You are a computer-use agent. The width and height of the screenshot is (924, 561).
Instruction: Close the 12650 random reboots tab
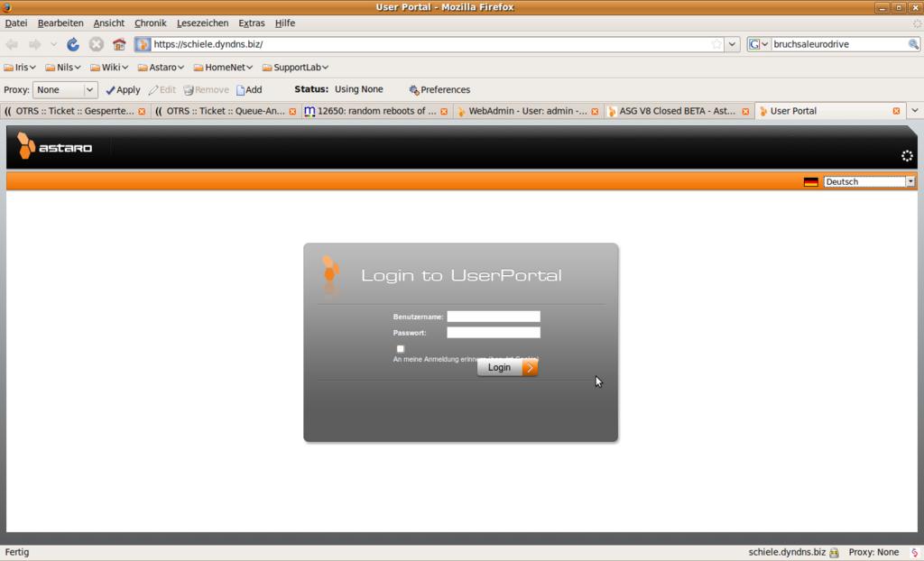(x=444, y=111)
